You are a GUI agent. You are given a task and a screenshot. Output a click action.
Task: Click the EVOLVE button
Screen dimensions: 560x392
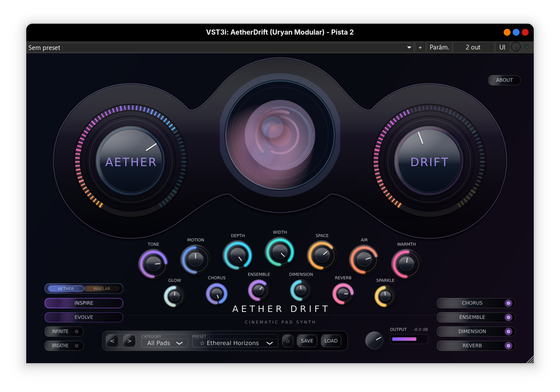84,317
